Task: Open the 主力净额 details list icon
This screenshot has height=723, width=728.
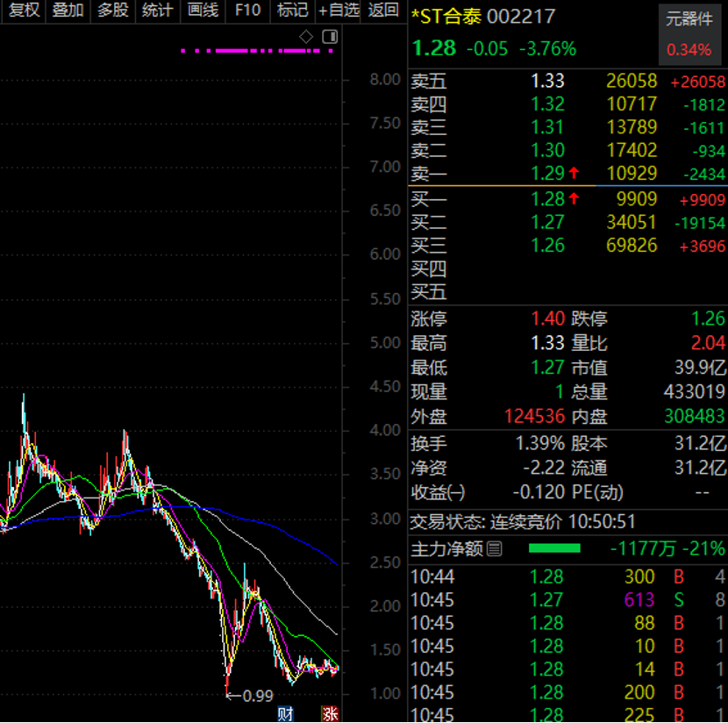Action: point(495,549)
